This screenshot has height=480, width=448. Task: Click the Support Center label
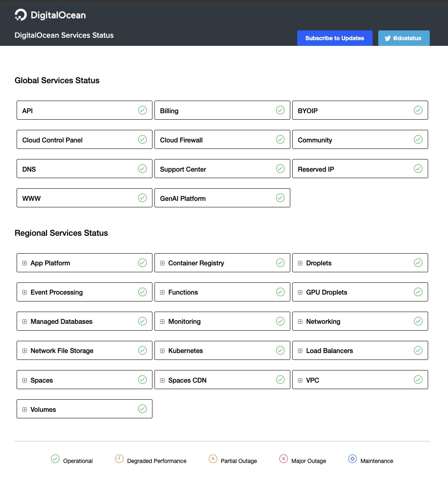[x=183, y=169]
